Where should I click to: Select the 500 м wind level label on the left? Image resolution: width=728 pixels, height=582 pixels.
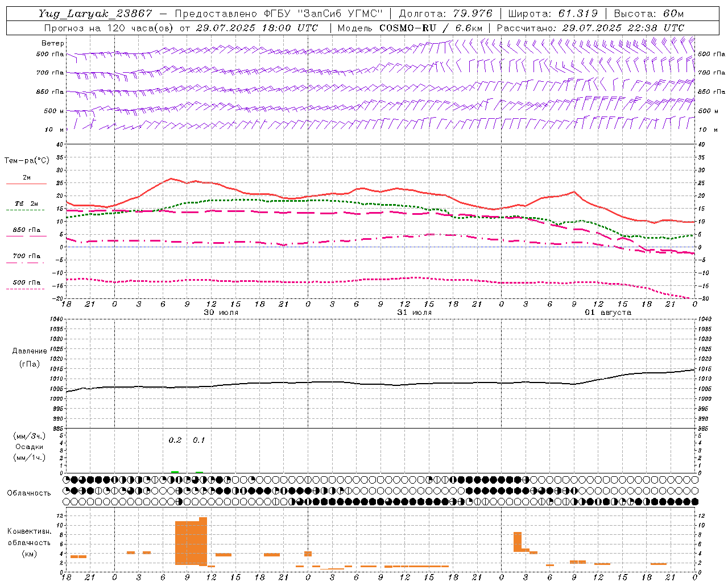pos(54,111)
